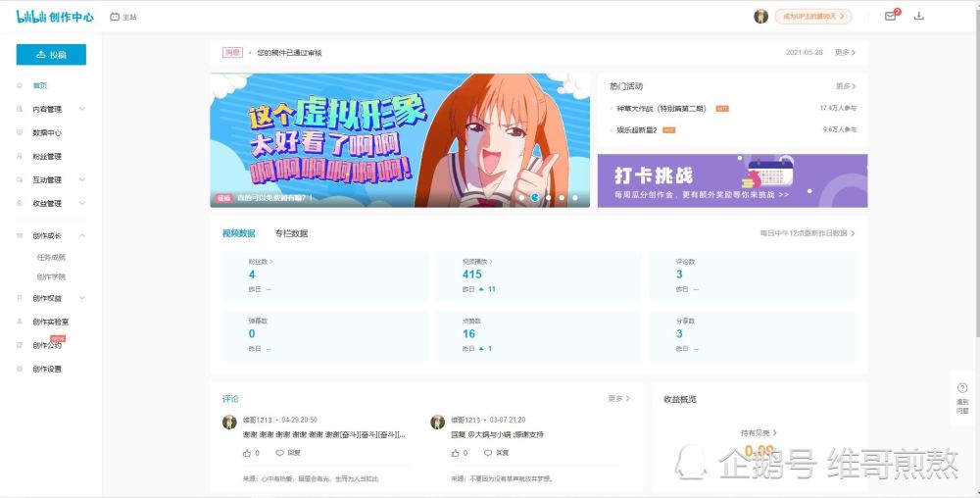Open the bilibili 创作中心 logo
This screenshot has height=498, width=980.
[x=55, y=17]
